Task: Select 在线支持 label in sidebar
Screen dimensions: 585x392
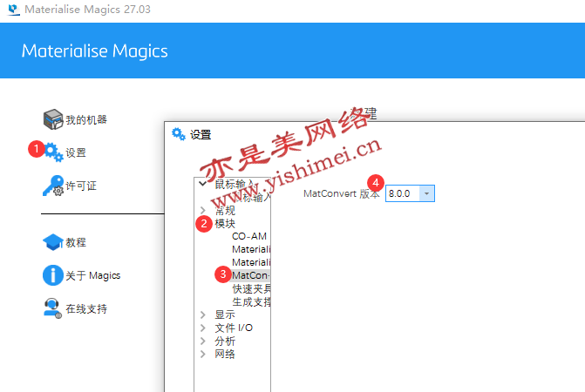Action: [x=86, y=309]
